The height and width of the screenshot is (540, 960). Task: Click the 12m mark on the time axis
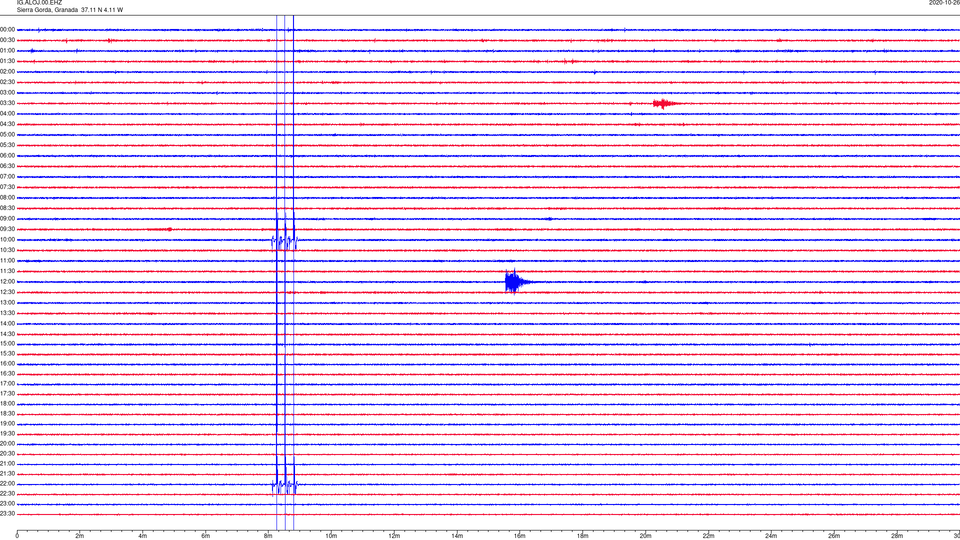[394, 536]
